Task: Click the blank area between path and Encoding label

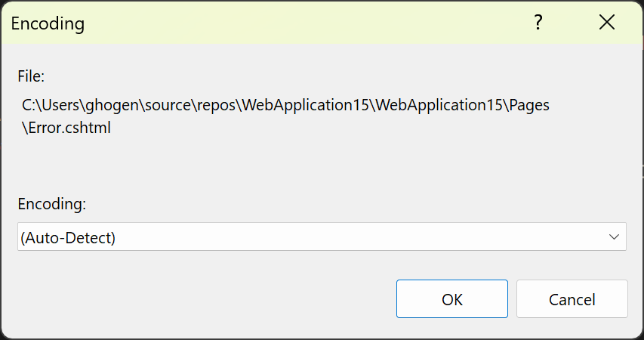Action: click(x=302, y=162)
